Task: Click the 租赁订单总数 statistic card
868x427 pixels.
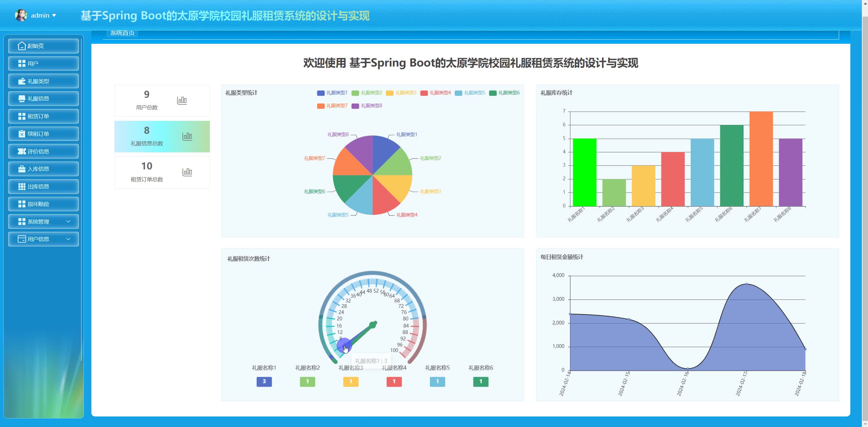Action: pyautogui.click(x=162, y=172)
